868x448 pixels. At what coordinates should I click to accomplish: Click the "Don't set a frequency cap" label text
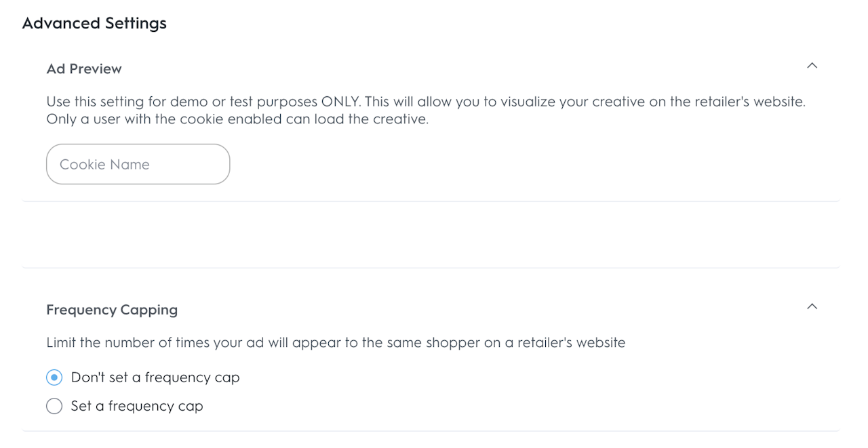[x=155, y=378]
